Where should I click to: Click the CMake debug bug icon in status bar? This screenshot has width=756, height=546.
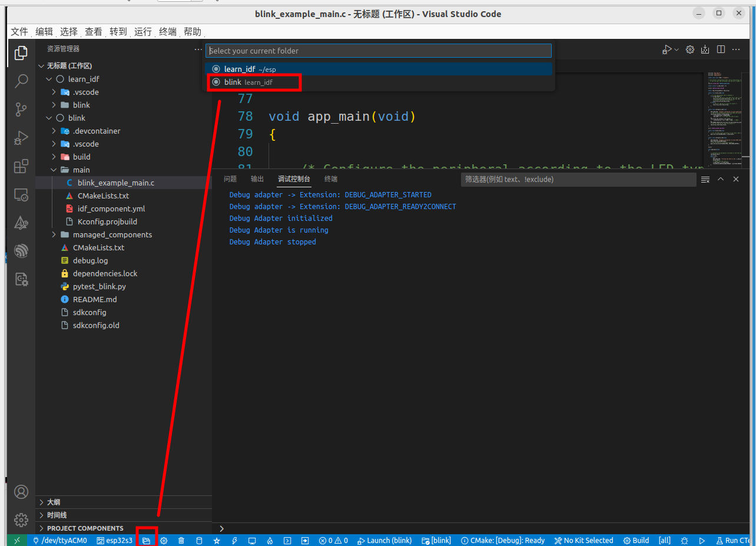[x=684, y=540]
